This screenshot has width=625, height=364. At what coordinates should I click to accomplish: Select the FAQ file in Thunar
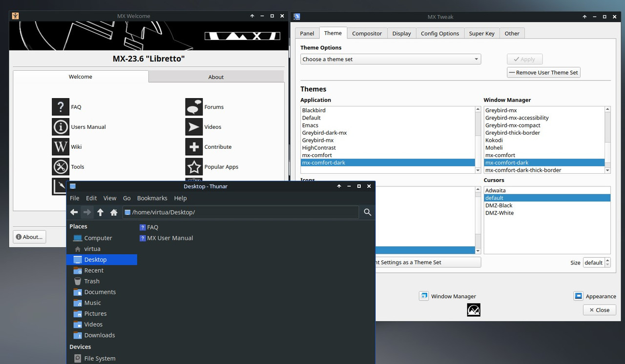point(149,227)
